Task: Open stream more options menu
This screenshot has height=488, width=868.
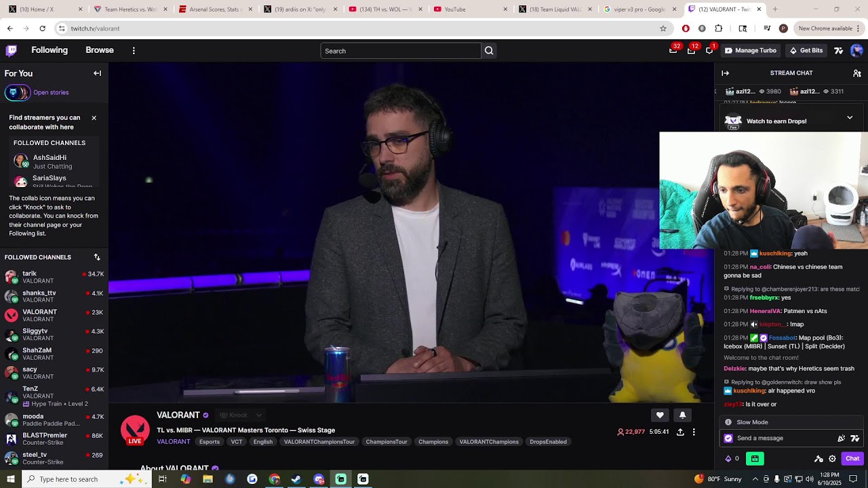Action: click(x=694, y=432)
